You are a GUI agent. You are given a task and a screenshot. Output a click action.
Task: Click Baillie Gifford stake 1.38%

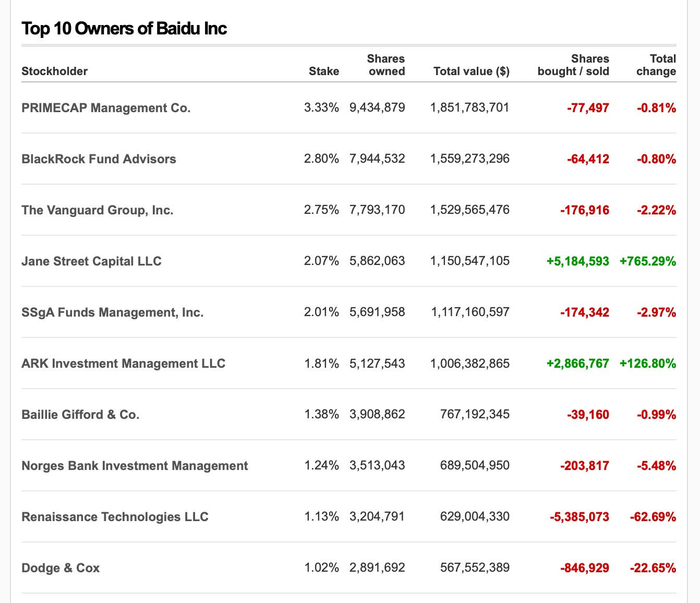322,415
